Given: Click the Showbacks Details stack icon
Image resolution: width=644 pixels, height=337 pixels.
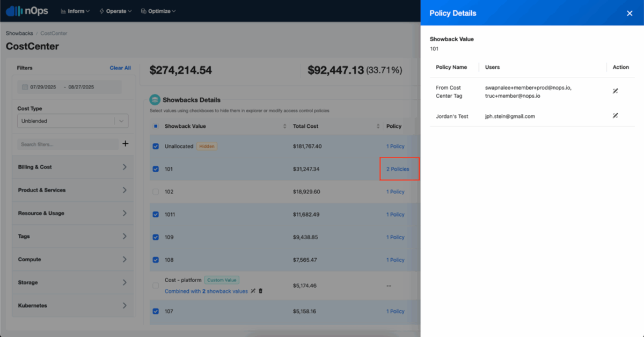Looking at the screenshot, I should click(x=155, y=100).
